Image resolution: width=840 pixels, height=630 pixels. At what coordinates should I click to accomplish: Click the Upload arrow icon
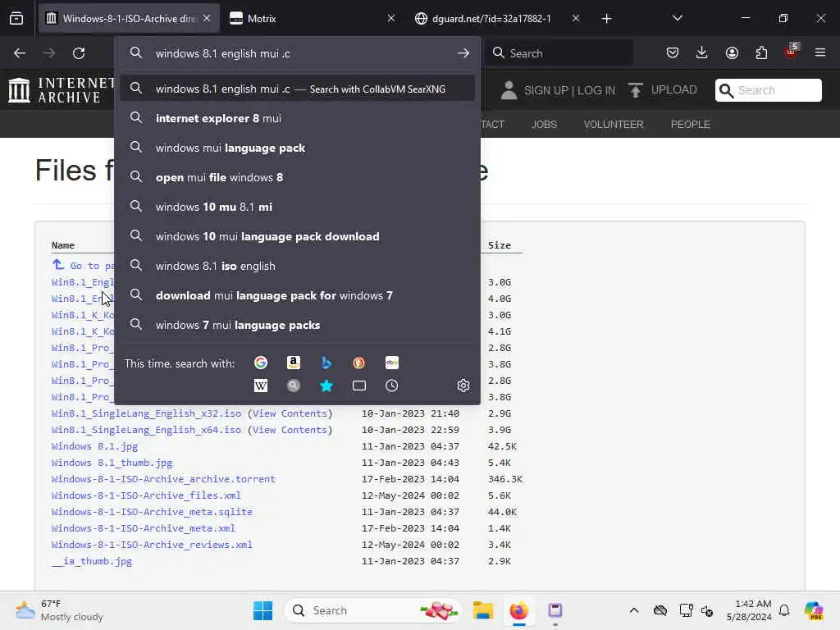tap(636, 90)
